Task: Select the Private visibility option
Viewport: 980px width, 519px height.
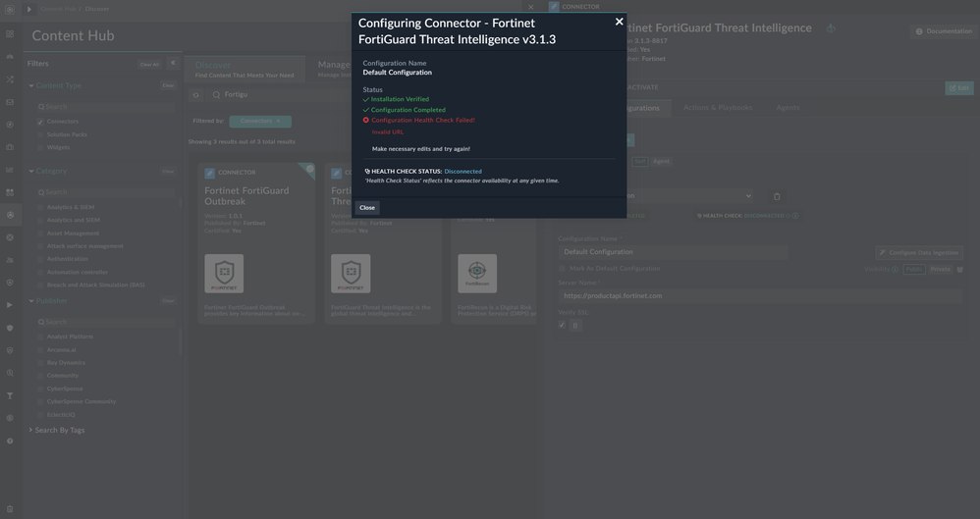Action: click(940, 269)
